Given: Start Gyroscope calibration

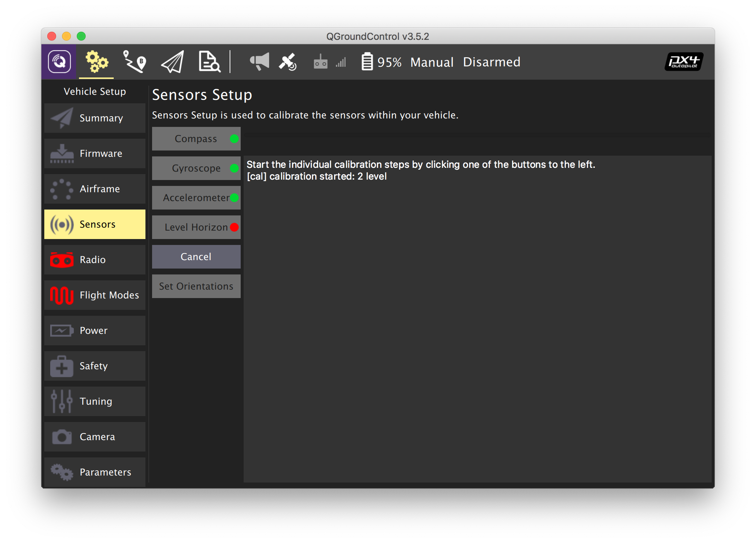Looking at the screenshot, I should 196,168.
